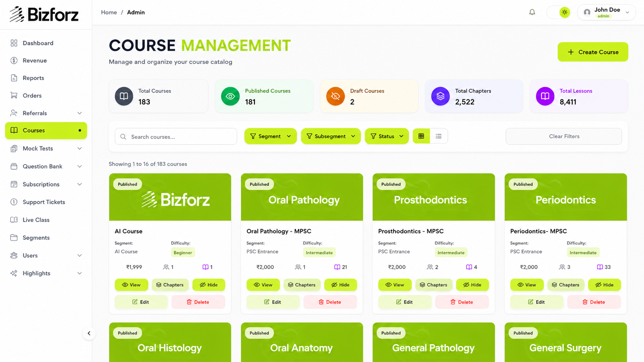Screen dimensions: 644x362
Task: Edit the Prosthodontics - MPSC course
Action: [405, 302]
